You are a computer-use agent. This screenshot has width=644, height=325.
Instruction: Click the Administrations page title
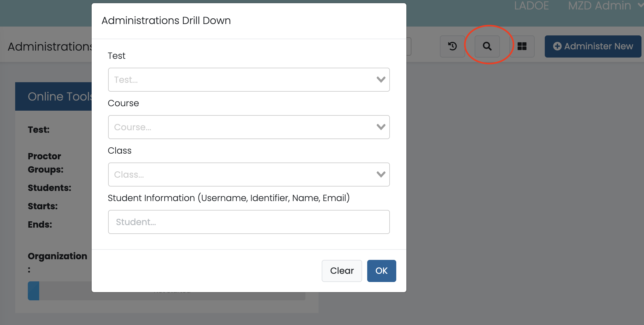(x=50, y=46)
